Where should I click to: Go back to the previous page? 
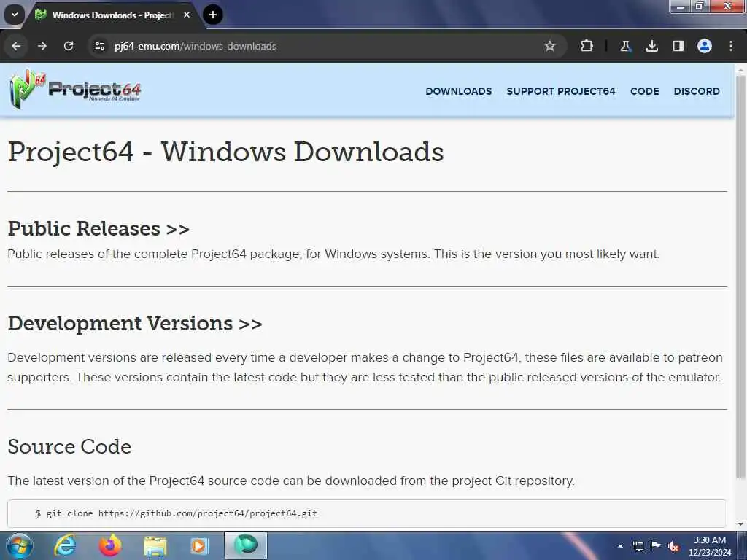click(16, 46)
